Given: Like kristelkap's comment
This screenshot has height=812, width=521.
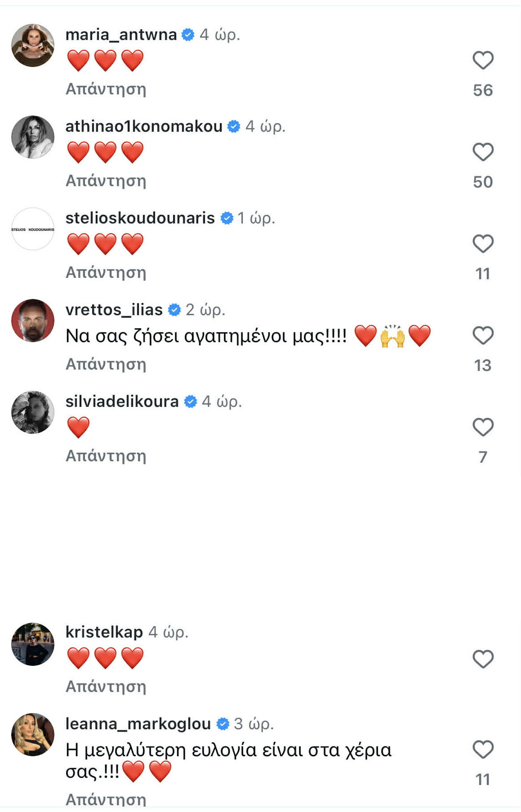Looking at the screenshot, I should pos(483,659).
